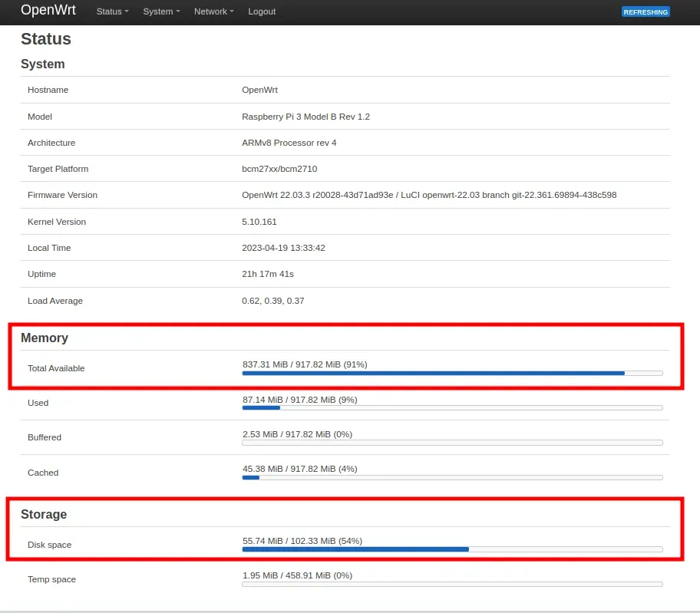
Task: Click the Model row label
Action: 40,117
